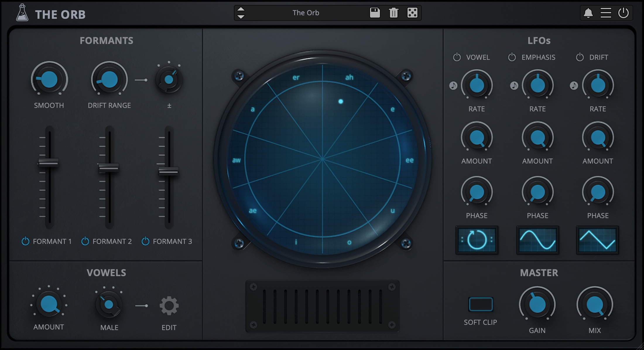Click the save preset icon
644x350 pixels.
coord(374,12)
